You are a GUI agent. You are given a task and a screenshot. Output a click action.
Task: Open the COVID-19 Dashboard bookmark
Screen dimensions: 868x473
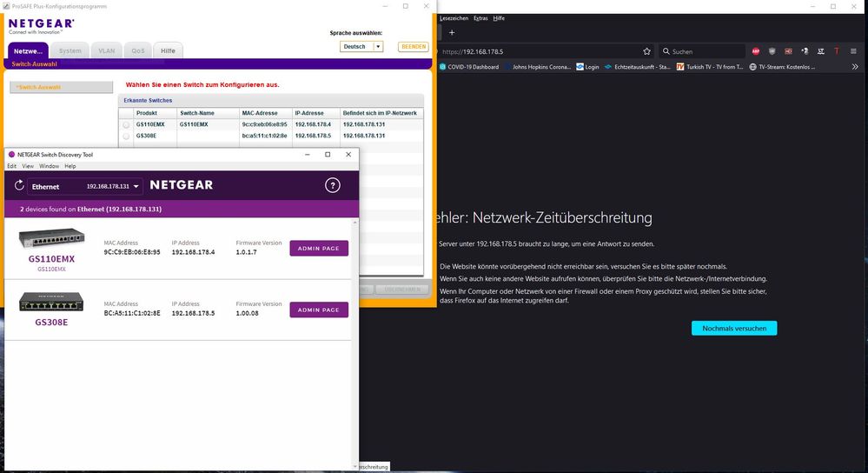(x=469, y=67)
